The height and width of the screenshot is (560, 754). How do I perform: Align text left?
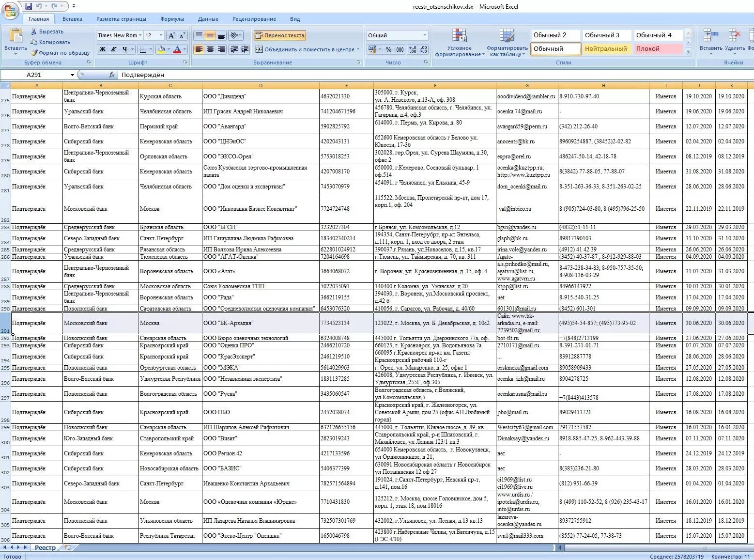tap(199, 49)
